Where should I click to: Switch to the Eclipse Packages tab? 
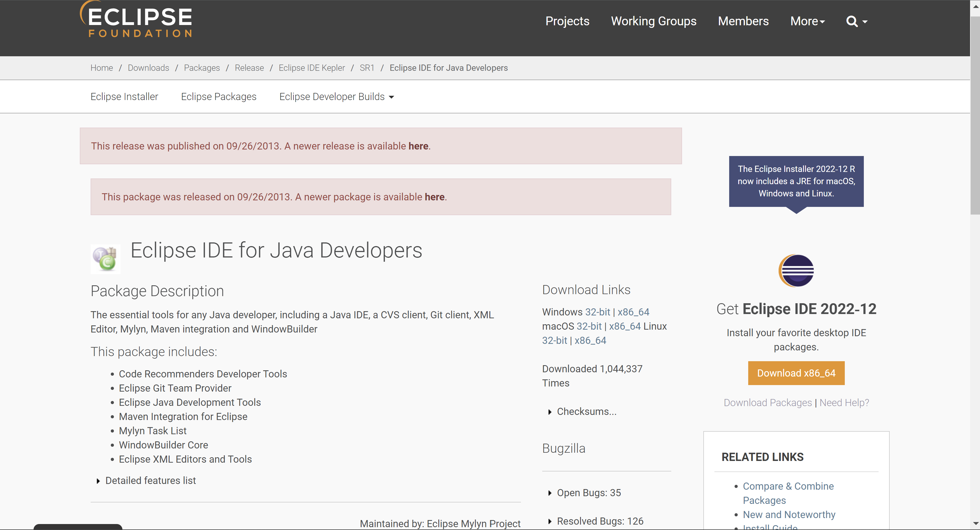click(219, 97)
